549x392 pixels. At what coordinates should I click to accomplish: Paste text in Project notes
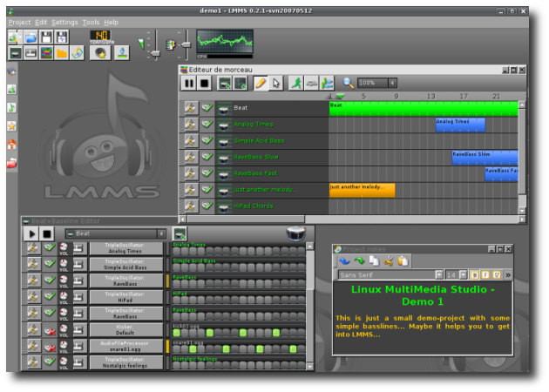403,261
